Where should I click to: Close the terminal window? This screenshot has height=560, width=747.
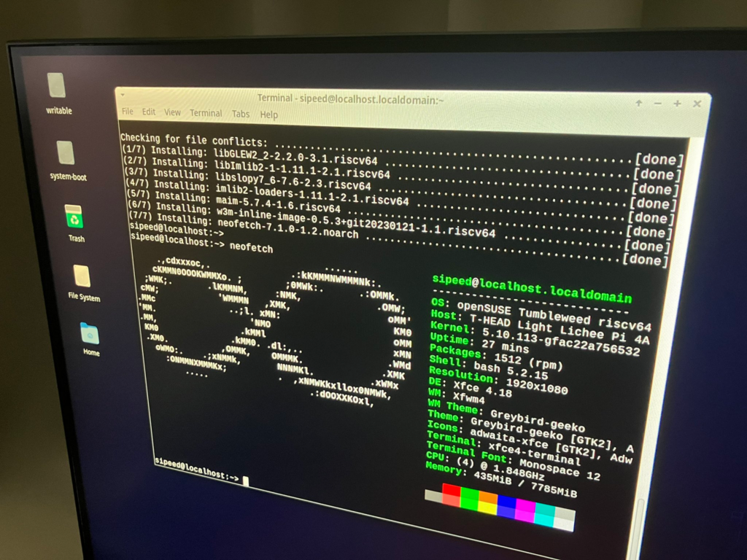coord(697,104)
